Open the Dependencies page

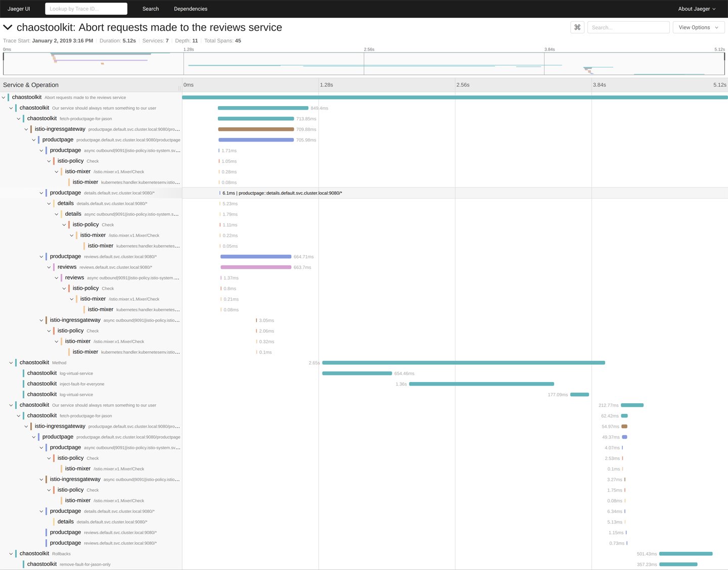click(x=191, y=9)
